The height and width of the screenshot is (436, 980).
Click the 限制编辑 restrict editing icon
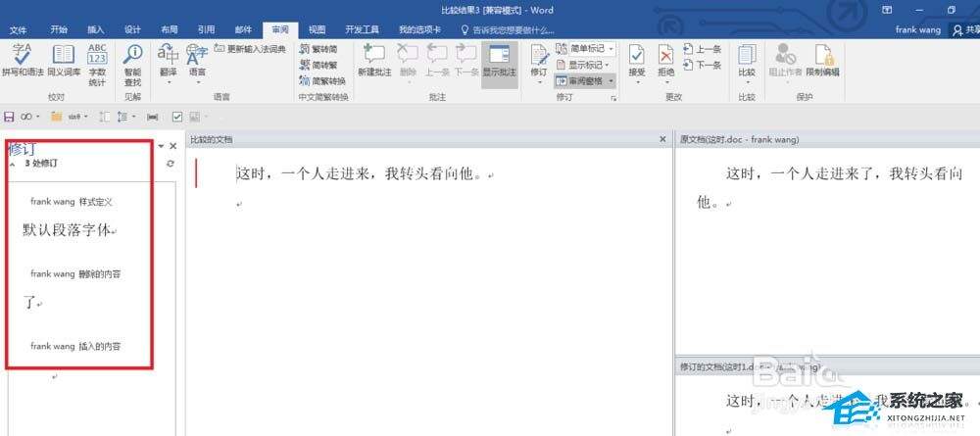click(x=822, y=61)
